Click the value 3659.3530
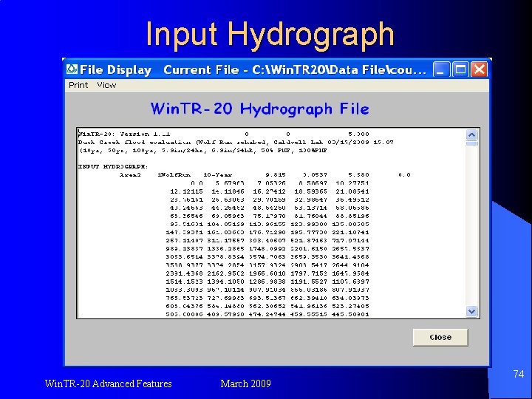The height and width of the screenshot is (399, 532). point(309,257)
